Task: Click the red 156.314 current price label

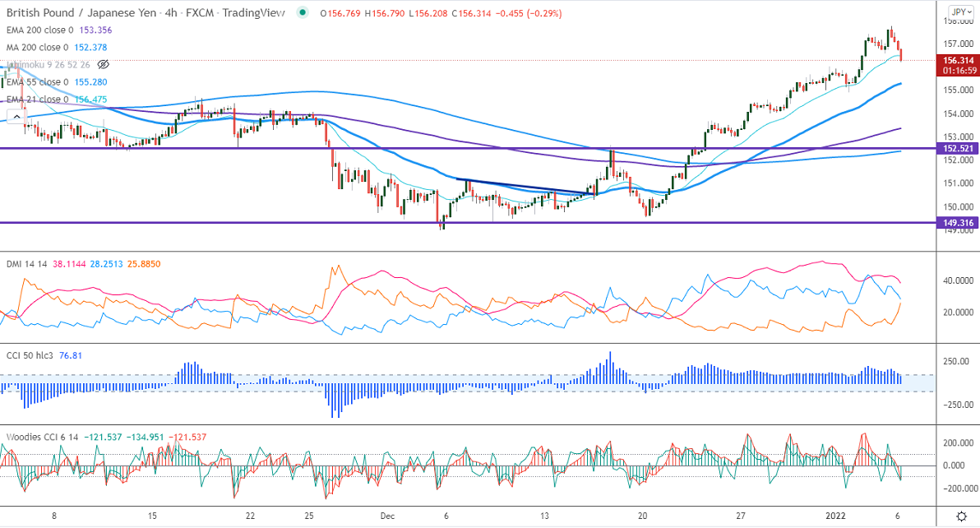Action: [958, 61]
